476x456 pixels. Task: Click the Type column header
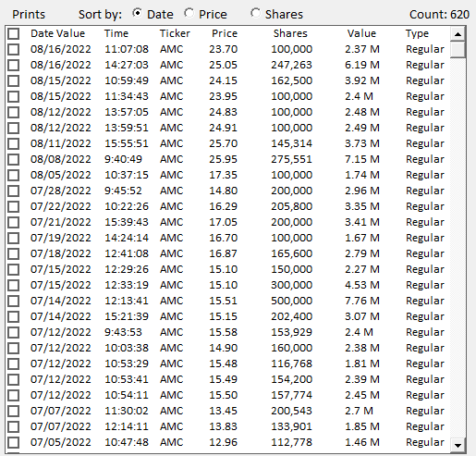click(x=417, y=33)
